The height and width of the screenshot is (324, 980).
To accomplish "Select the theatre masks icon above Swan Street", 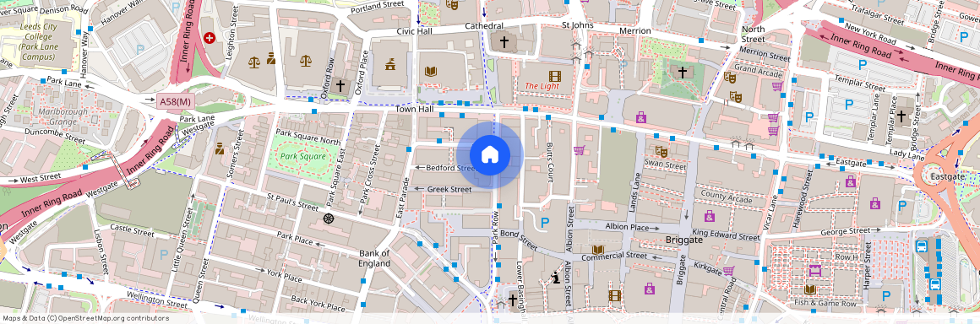I will click(661, 151).
